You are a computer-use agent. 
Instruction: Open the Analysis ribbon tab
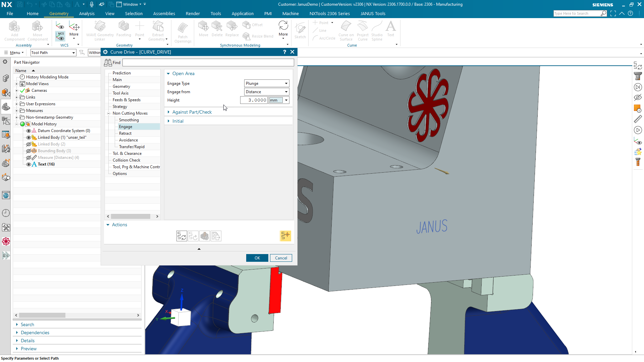coord(87,13)
